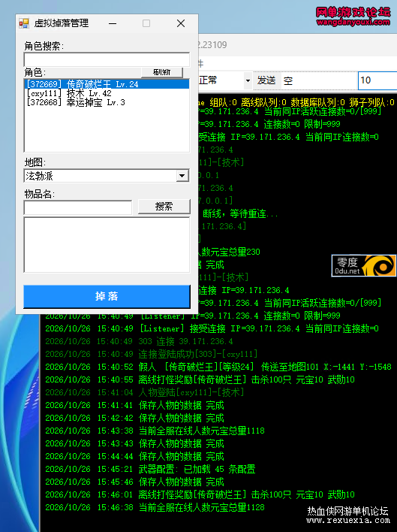Click the numeric field containing 10
This screenshot has width=397, height=532.
377,80
